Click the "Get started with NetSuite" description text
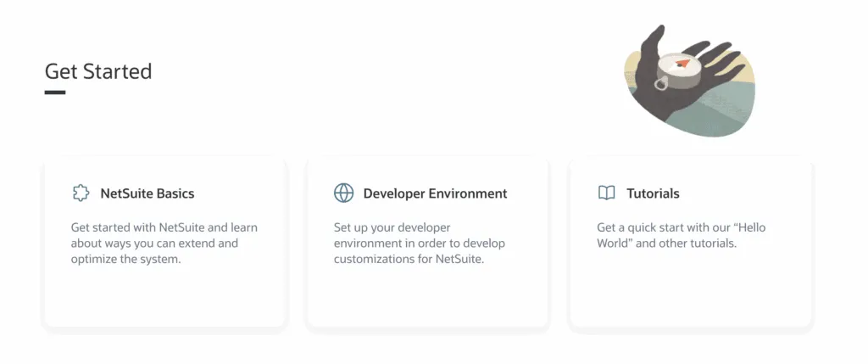Viewport: 868px width, 364px height. 164,244
